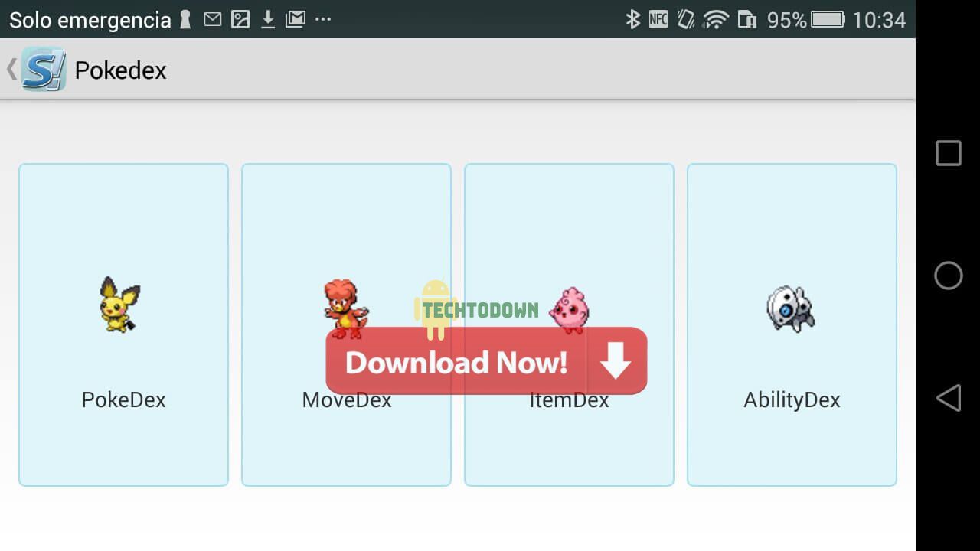Tap the SIM card status icon
980x551 pixels.
pyautogui.click(x=747, y=19)
